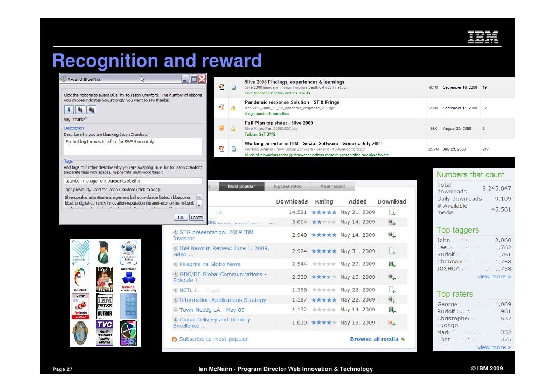Click star rating of STG presentation row

[x=324, y=235]
